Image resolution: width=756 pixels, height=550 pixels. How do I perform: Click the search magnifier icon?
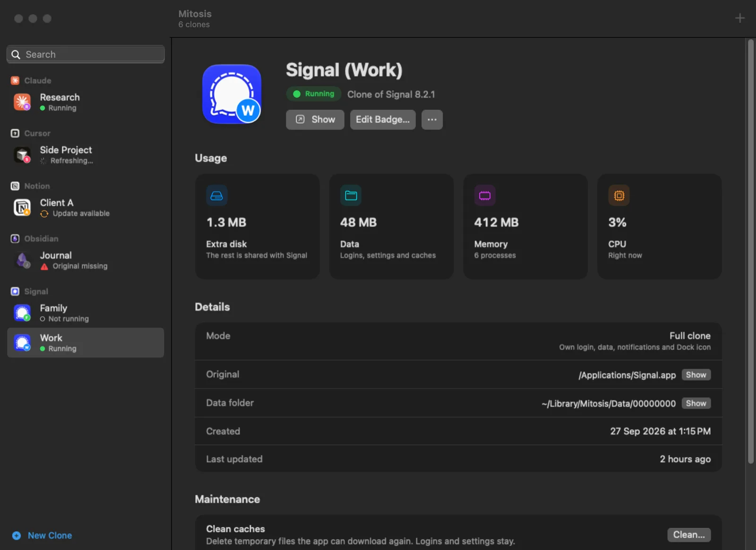pyautogui.click(x=16, y=54)
